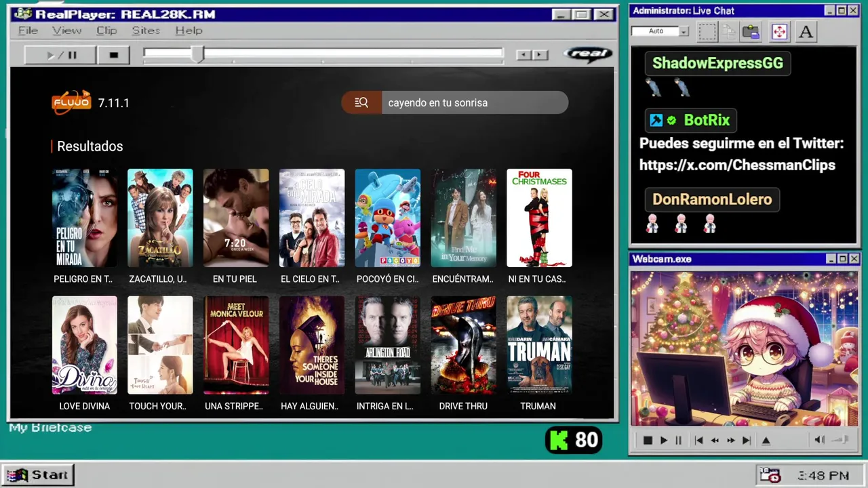Click the RealPlayer next clip arrow
This screenshot has height=488, width=868.
(540, 55)
